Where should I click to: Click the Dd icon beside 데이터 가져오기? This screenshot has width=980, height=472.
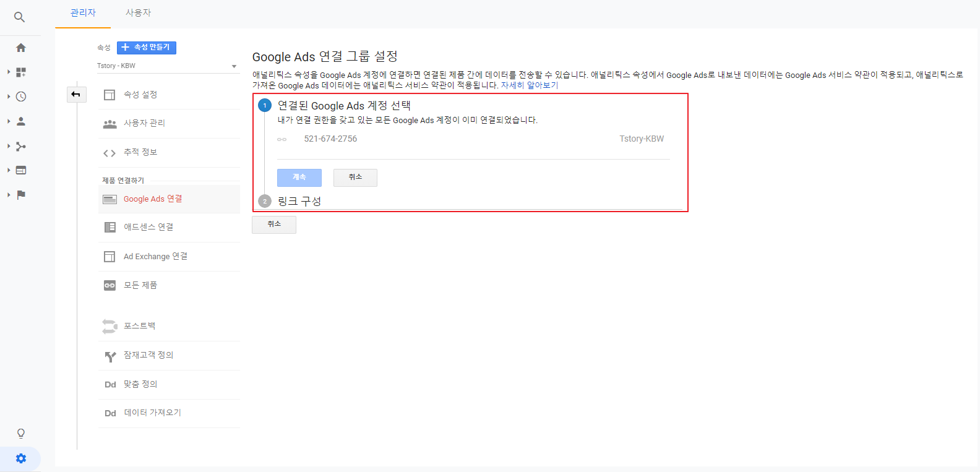click(x=110, y=413)
